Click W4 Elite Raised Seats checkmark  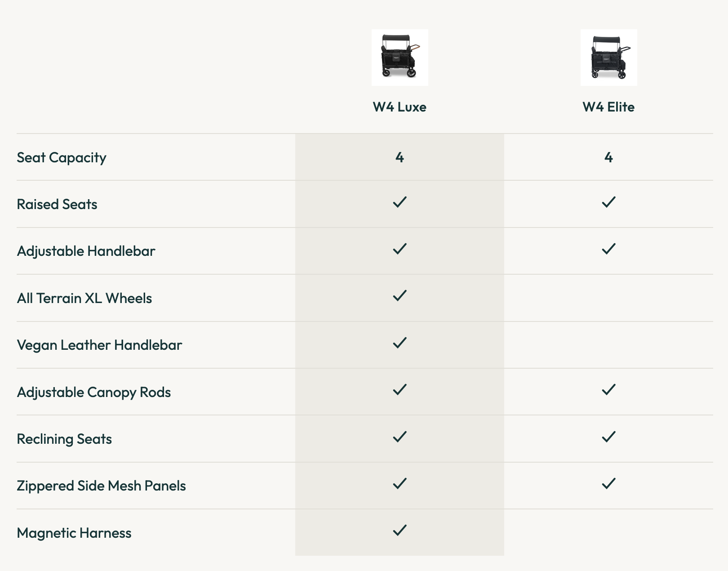[608, 202]
